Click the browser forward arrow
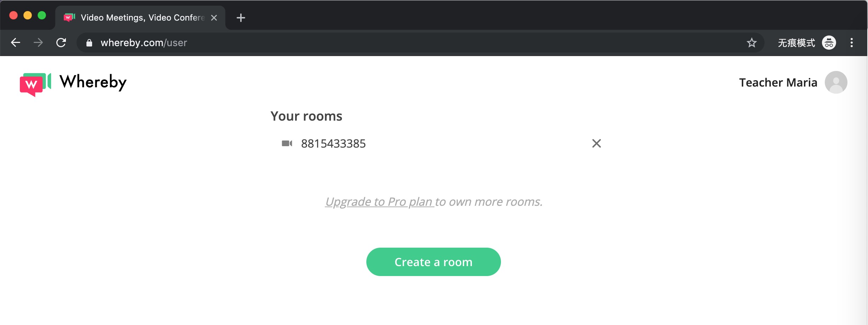Image resolution: width=868 pixels, height=325 pixels. click(38, 43)
